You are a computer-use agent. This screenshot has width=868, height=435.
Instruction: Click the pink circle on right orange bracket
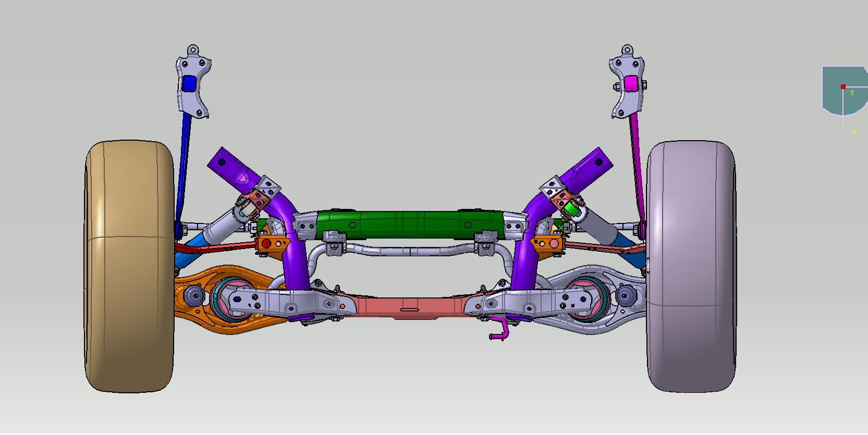554,243
